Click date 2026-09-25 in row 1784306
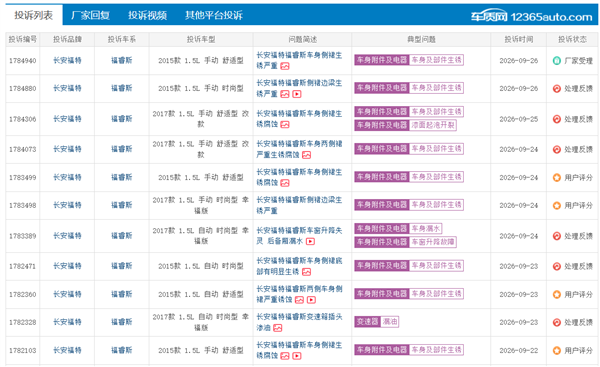 click(x=518, y=119)
